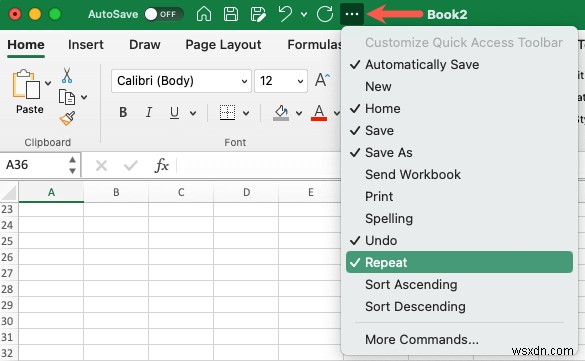Toggle Underline formatting
585x361 pixels.
[174, 112]
